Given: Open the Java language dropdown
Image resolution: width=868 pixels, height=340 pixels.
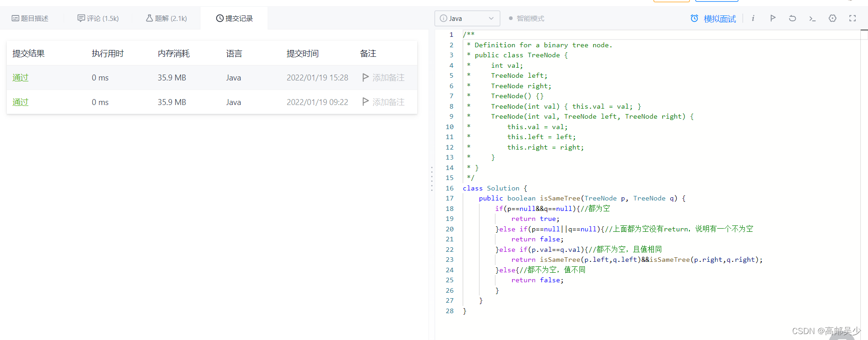Looking at the screenshot, I should pos(467,18).
